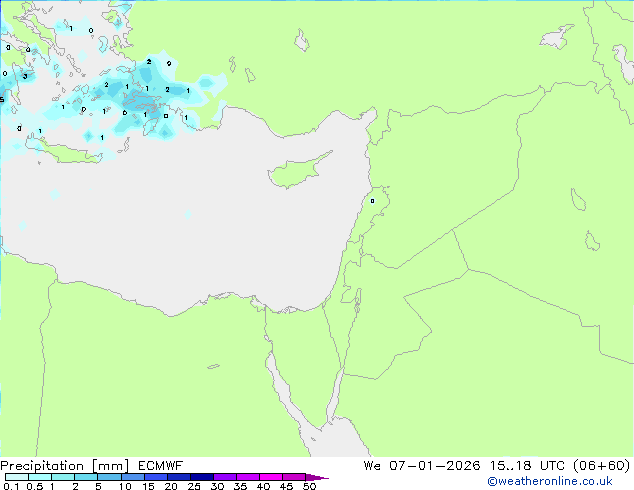
Task: Click the legend label 45
Action: click(286, 486)
